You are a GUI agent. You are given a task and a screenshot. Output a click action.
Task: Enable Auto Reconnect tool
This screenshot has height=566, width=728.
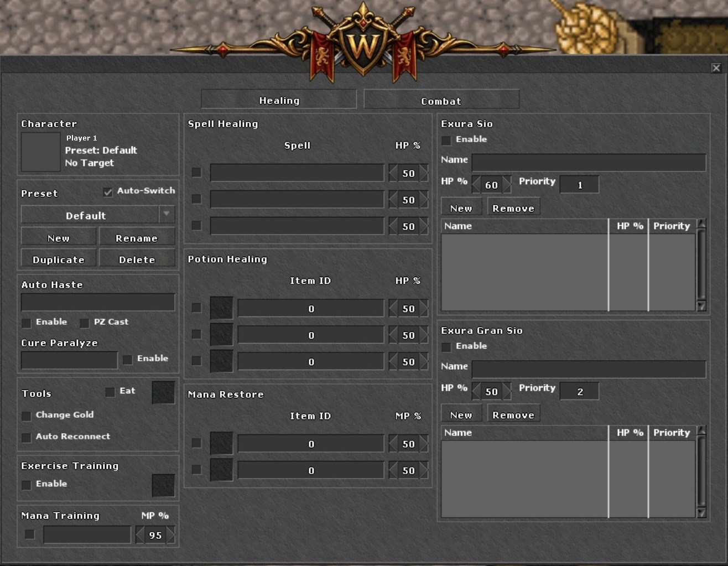click(26, 437)
